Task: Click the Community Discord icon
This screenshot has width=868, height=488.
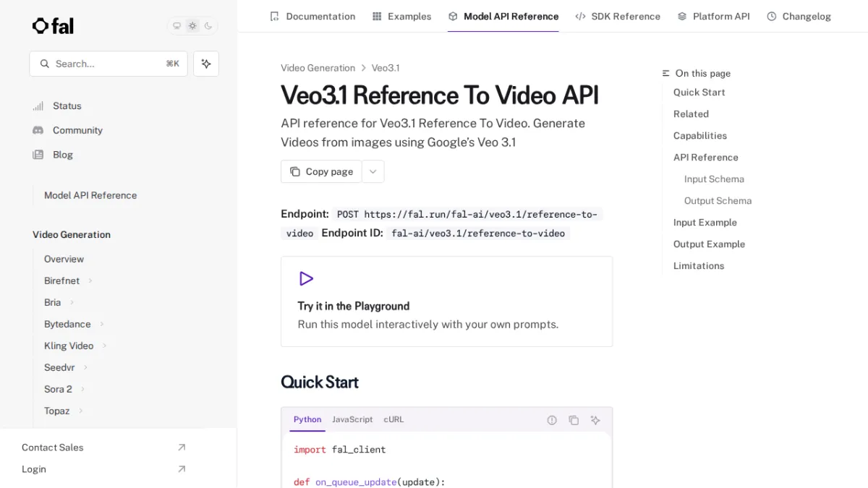Action: pyautogui.click(x=38, y=130)
